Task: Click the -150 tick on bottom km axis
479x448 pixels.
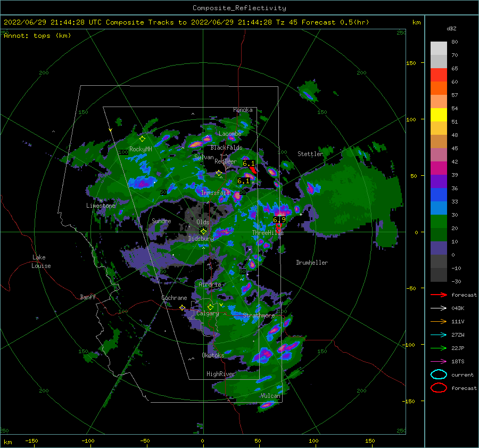Action: coord(32,441)
